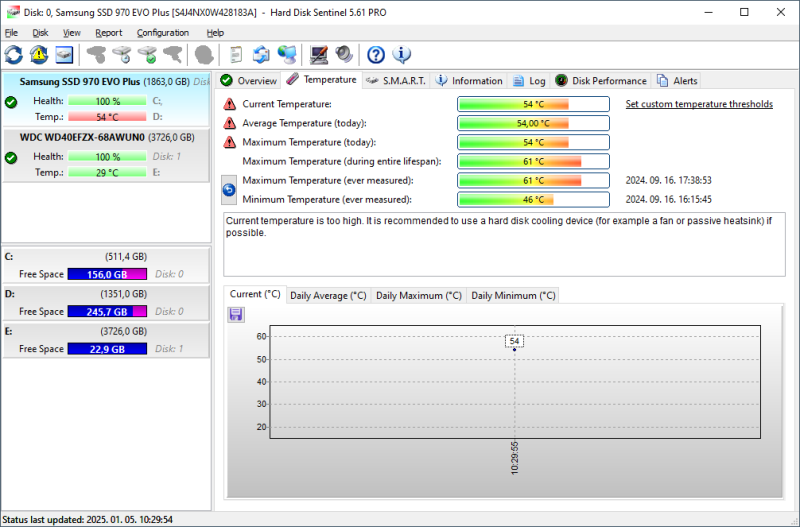The width and height of the screenshot is (800, 527).
Task: Open the Configuration menu
Action: point(163,33)
